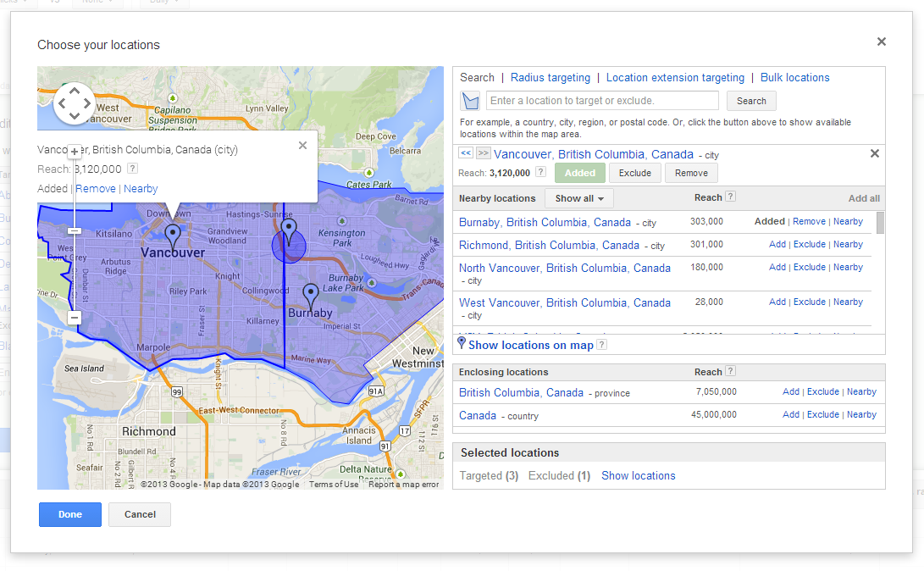Screen dimensions: 924x571
Task: Click help icon next to Reach 3,120,000
Action: pos(540,172)
